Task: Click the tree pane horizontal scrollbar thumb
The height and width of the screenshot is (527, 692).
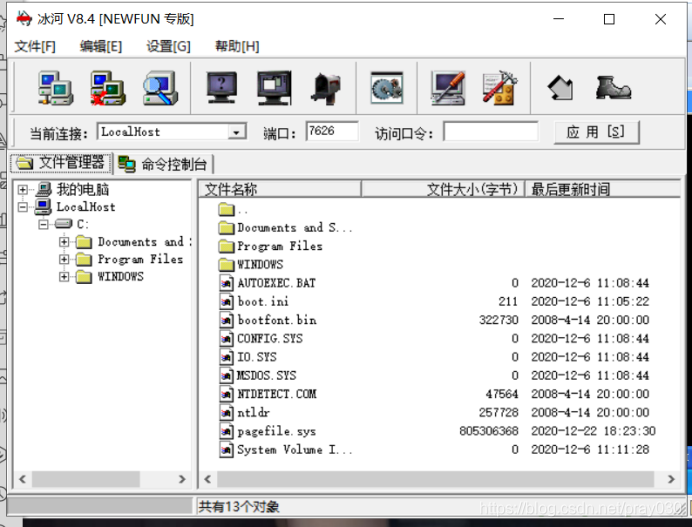Action: 86,479
